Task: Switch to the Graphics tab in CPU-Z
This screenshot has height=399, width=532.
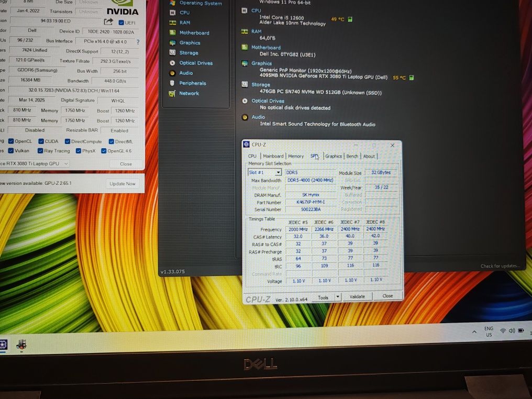Action: click(334, 156)
